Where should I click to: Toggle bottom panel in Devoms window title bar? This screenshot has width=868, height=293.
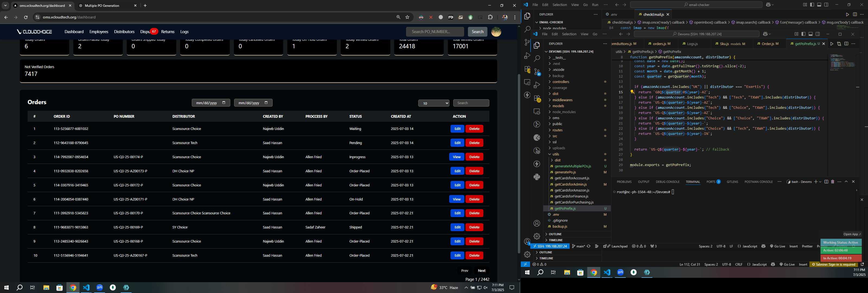click(x=810, y=34)
